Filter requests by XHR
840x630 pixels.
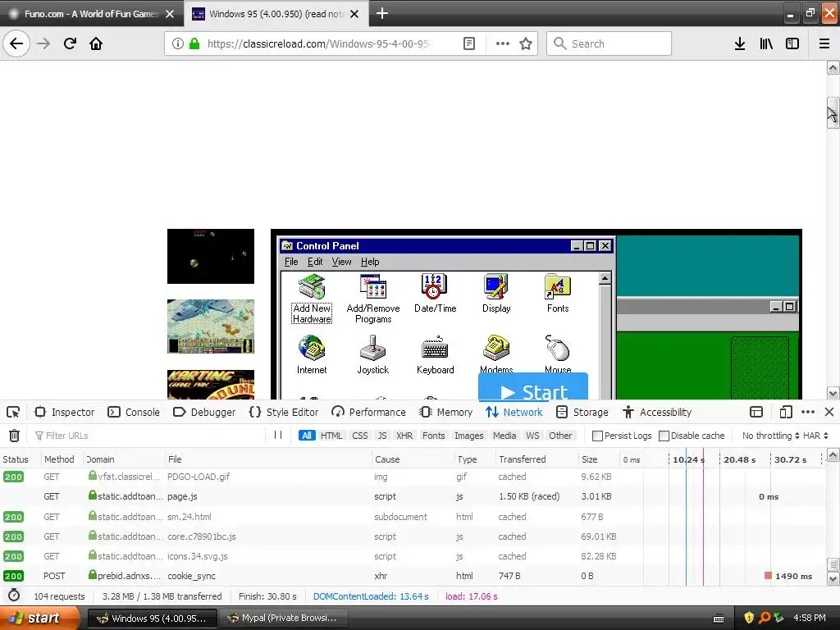[x=404, y=436]
